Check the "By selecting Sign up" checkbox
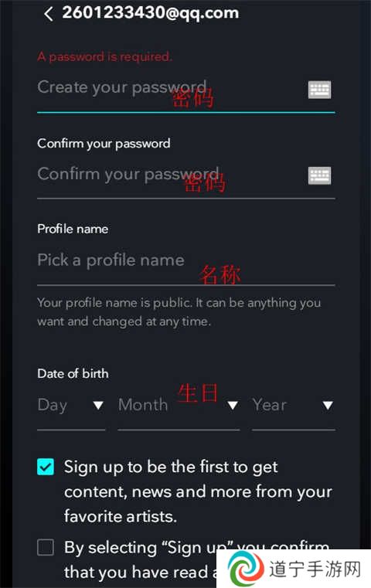 pyautogui.click(x=46, y=547)
